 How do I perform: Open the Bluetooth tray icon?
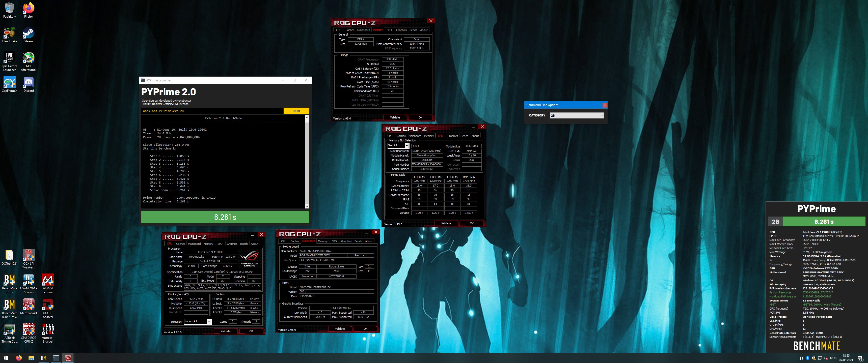808,358
